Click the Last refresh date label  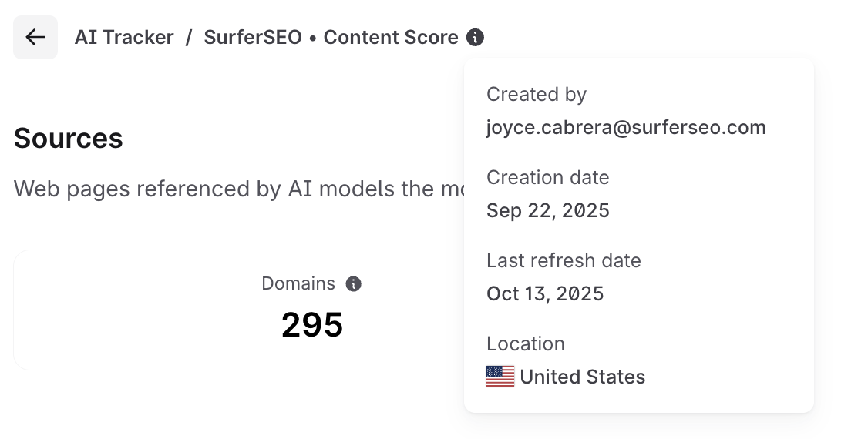(x=564, y=260)
